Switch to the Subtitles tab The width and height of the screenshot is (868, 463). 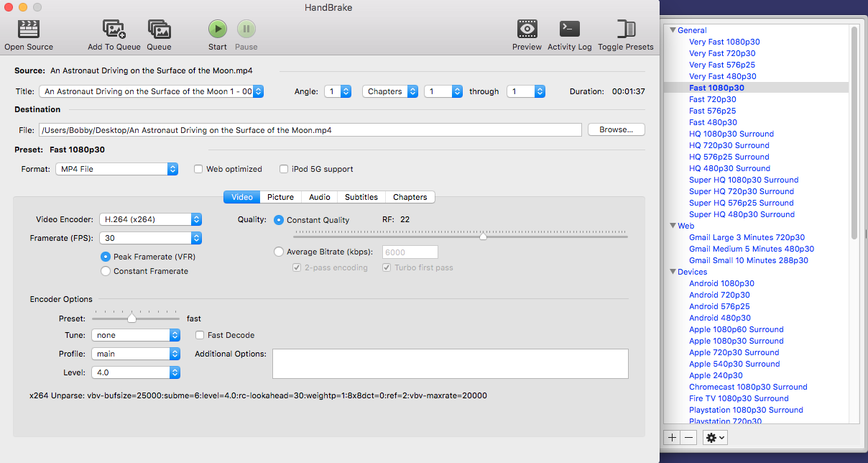[361, 197]
